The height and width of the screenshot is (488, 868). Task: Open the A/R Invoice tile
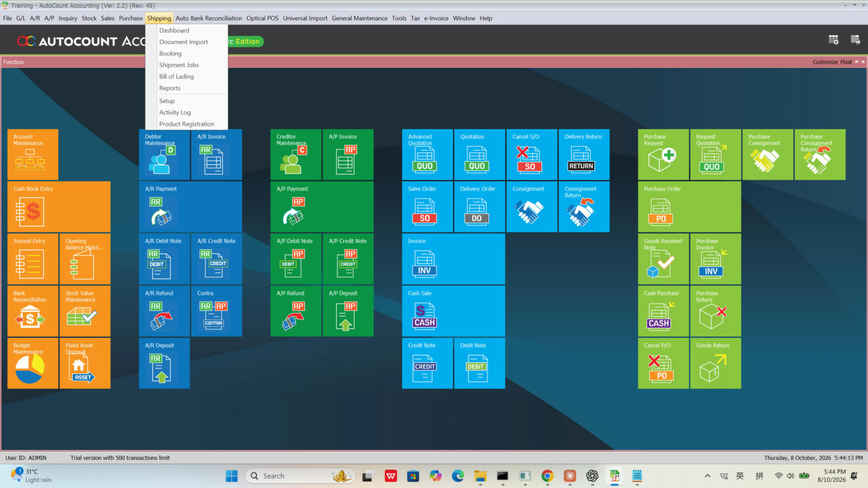[216, 154]
